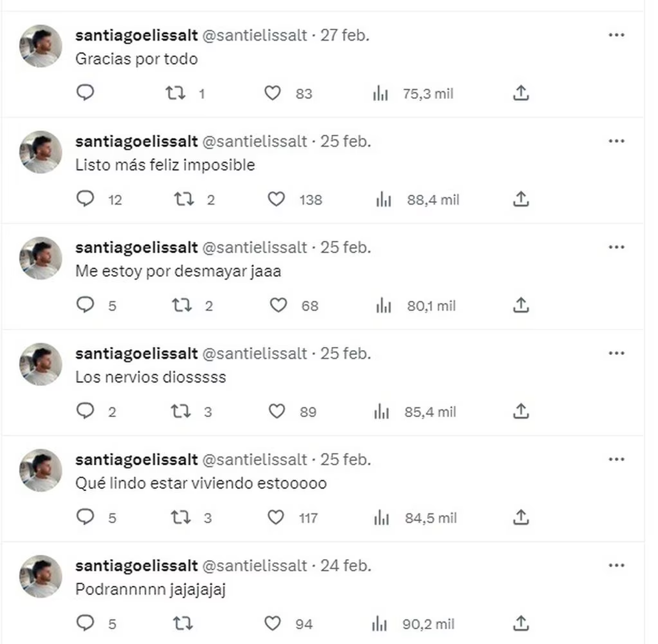Click avatar on "Listo más feliz imposible" tweet
Image resolution: width=658 pixels, height=644 pixels.
pos(41,152)
